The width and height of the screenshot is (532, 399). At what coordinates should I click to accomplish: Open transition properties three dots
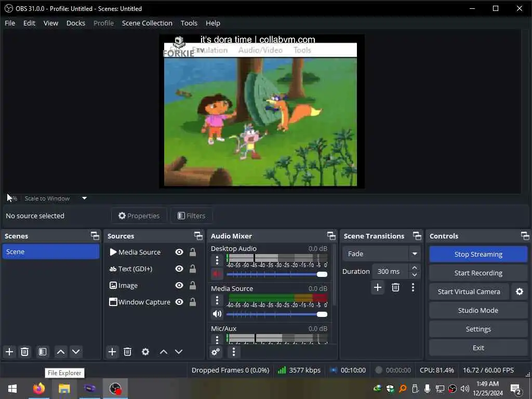tap(413, 288)
